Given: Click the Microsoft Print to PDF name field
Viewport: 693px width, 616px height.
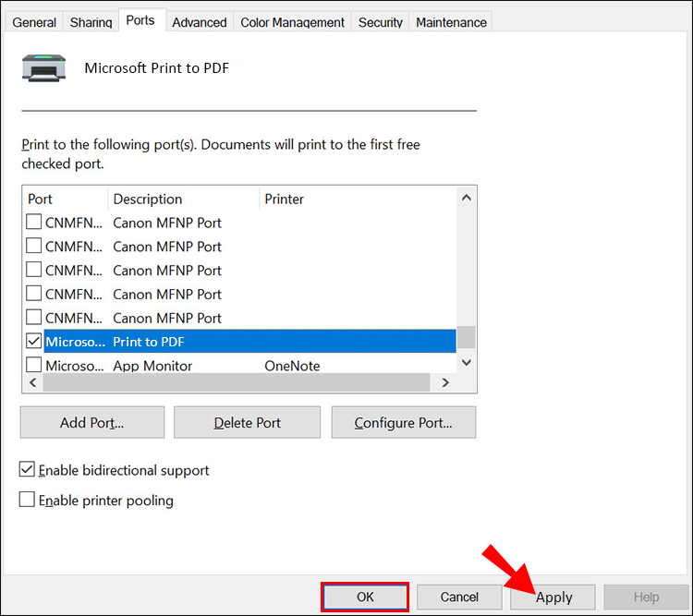Looking at the screenshot, I should (x=157, y=68).
